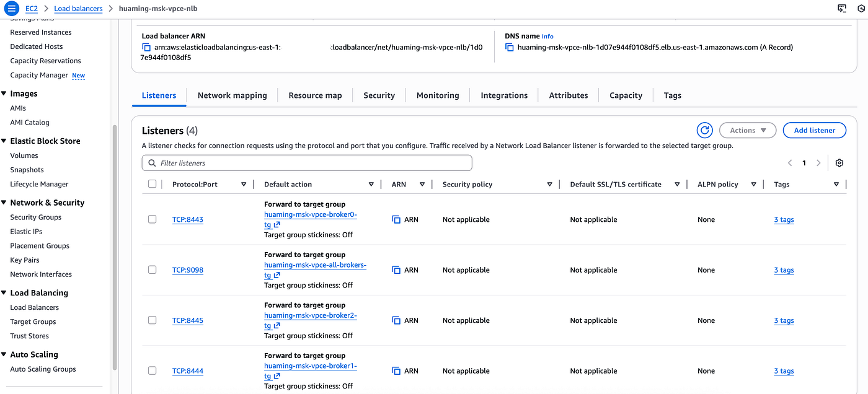Go to previous page of listeners

(790, 163)
